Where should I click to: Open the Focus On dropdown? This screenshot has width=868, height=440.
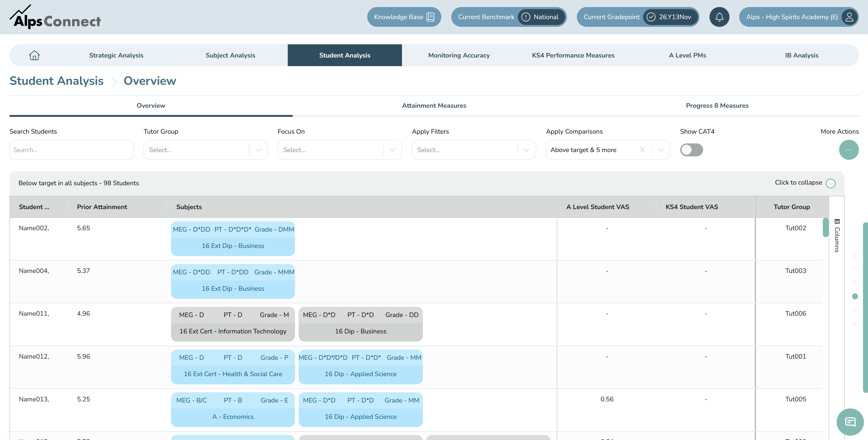(340, 150)
